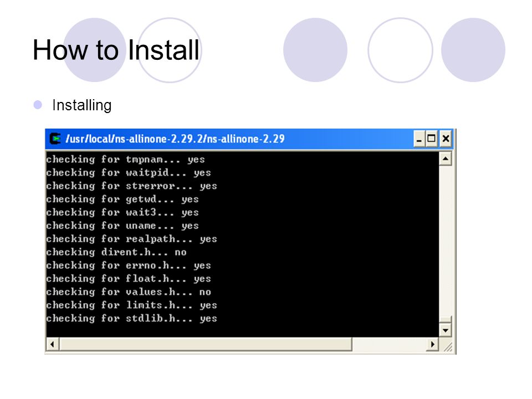Click the horizontal scrollbar thumb
532x399 pixels.
(x=206, y=344)
